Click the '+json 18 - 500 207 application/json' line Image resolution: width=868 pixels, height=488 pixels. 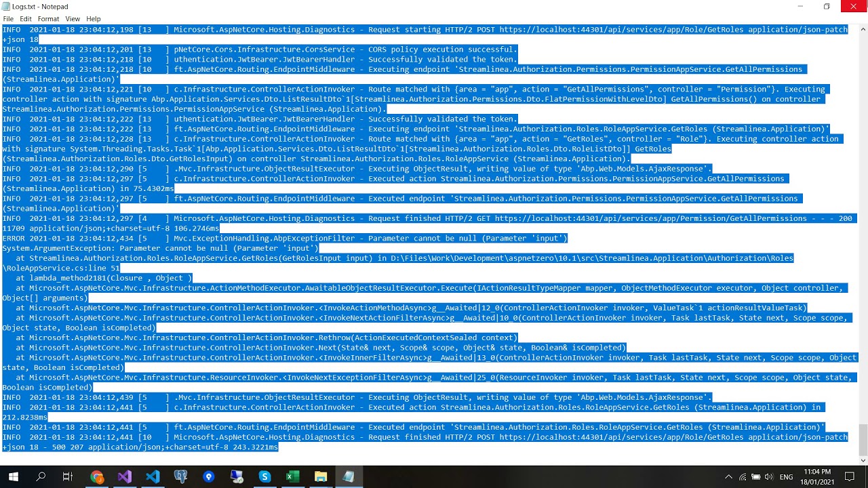point(140,447)
